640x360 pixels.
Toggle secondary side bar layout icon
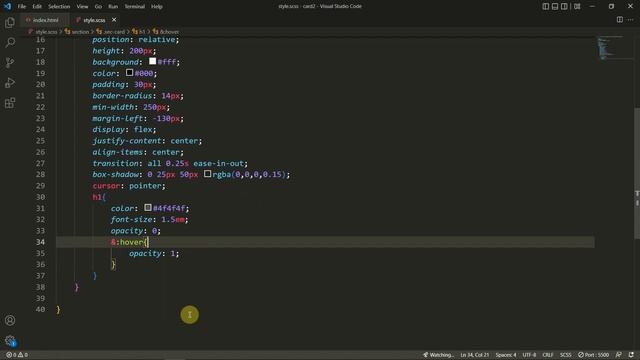[x=564, y=6]
